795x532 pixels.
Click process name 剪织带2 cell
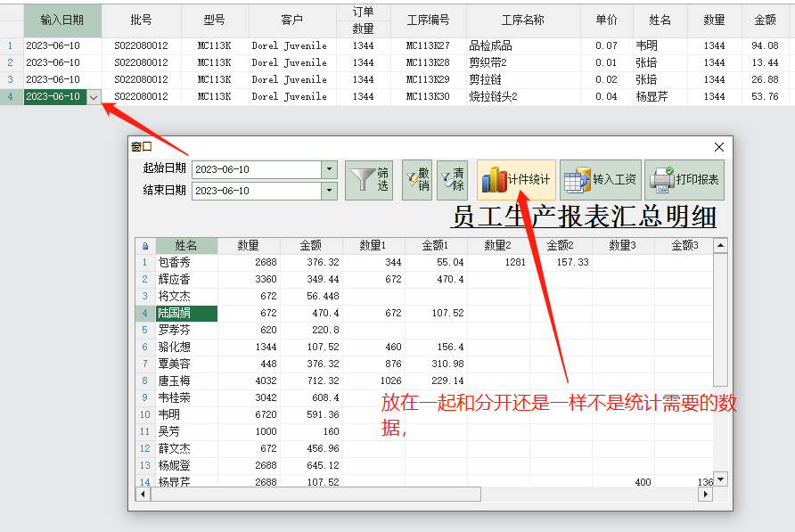point(523,63)
